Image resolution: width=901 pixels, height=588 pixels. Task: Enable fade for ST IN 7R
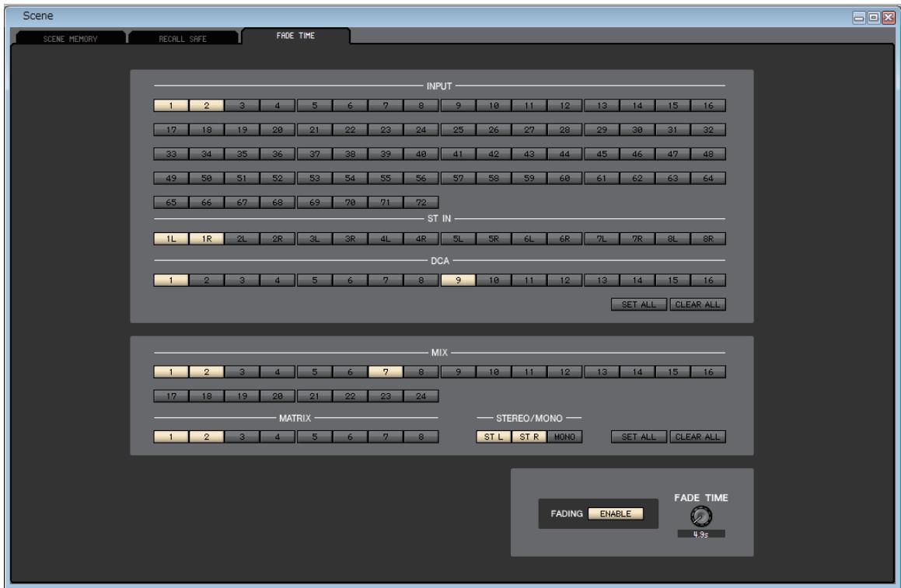pos(637,239)
